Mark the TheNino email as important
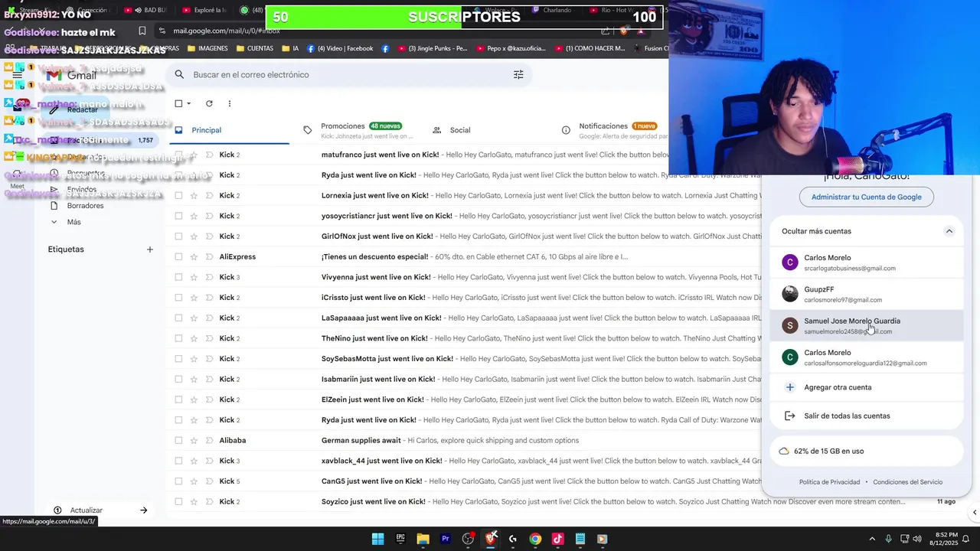 pyautogui.click(x=209, y=338)
